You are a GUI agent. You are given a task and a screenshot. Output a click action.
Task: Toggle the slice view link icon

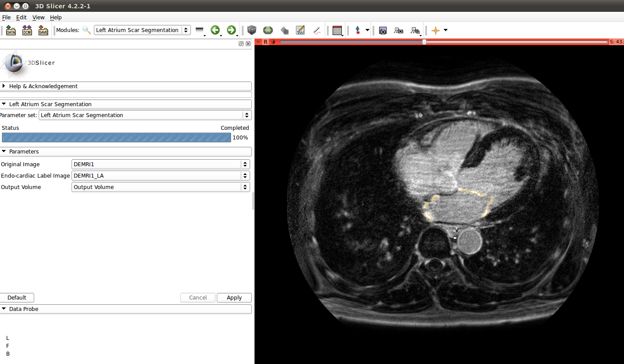273,42
